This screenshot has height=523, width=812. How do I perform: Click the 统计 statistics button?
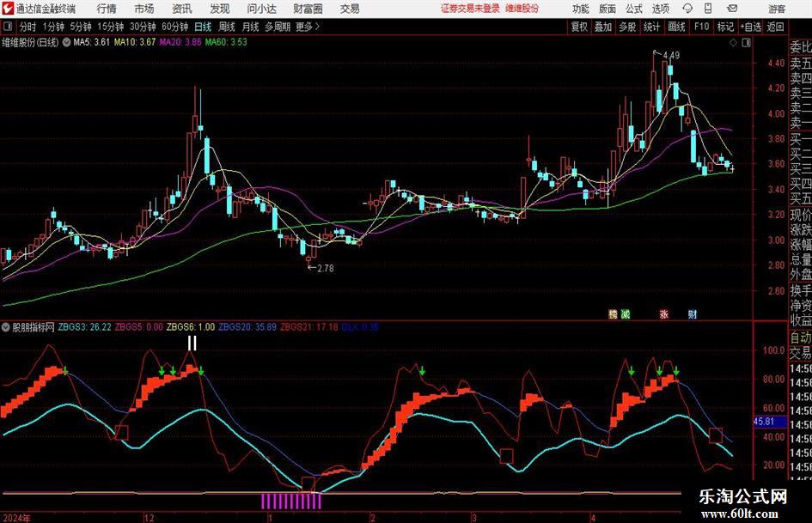point(652,27)
